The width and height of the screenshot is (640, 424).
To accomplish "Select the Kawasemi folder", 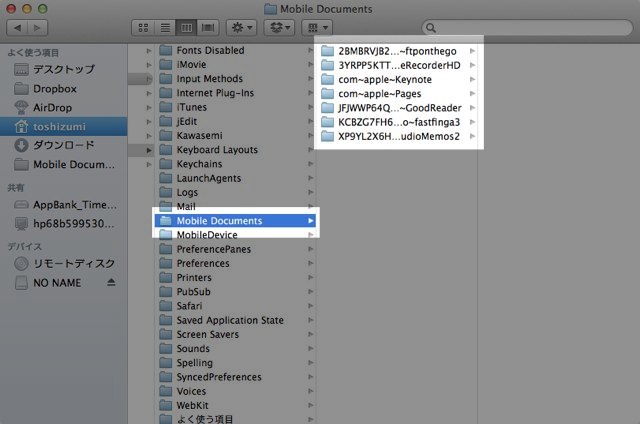I will pos(236,135).
